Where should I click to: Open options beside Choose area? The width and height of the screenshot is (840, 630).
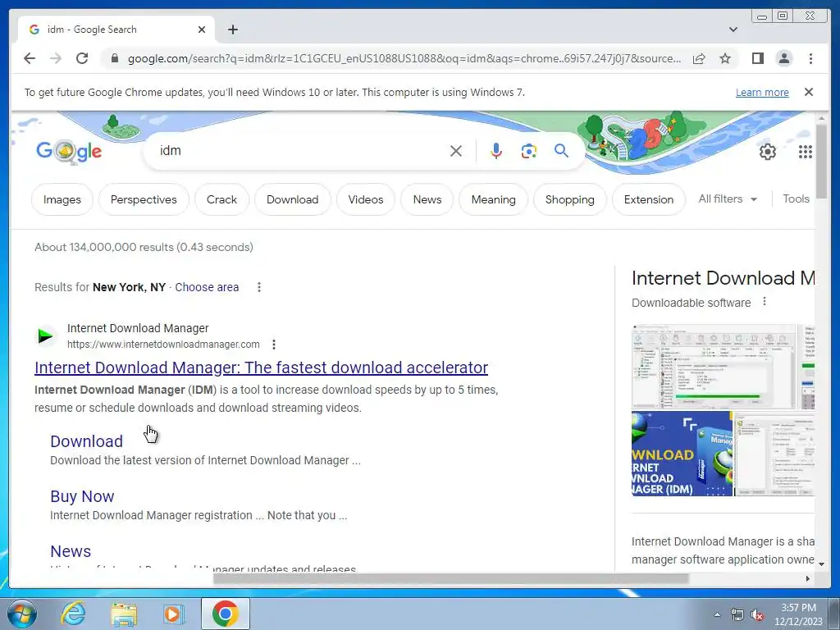258,287
